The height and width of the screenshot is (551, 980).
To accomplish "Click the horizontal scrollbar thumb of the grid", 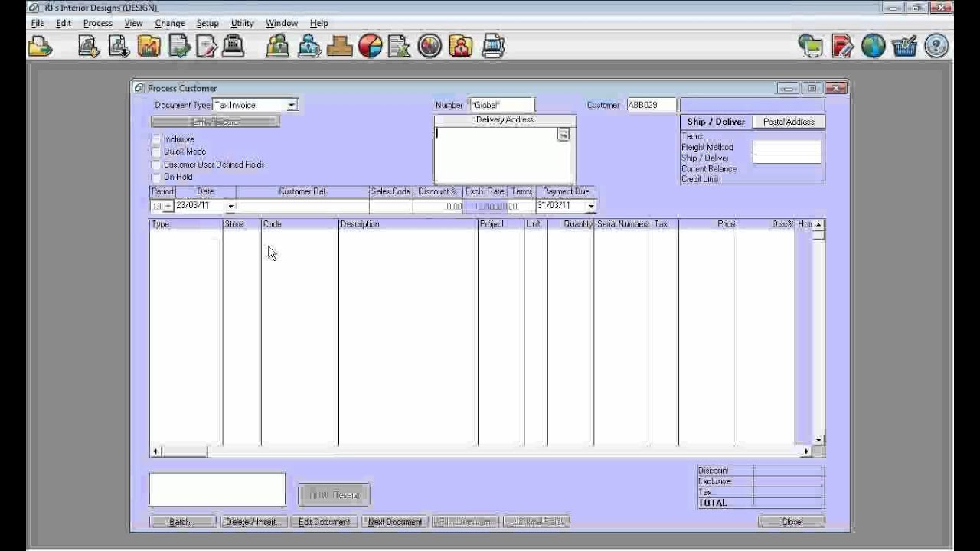I will pos(185,452).
